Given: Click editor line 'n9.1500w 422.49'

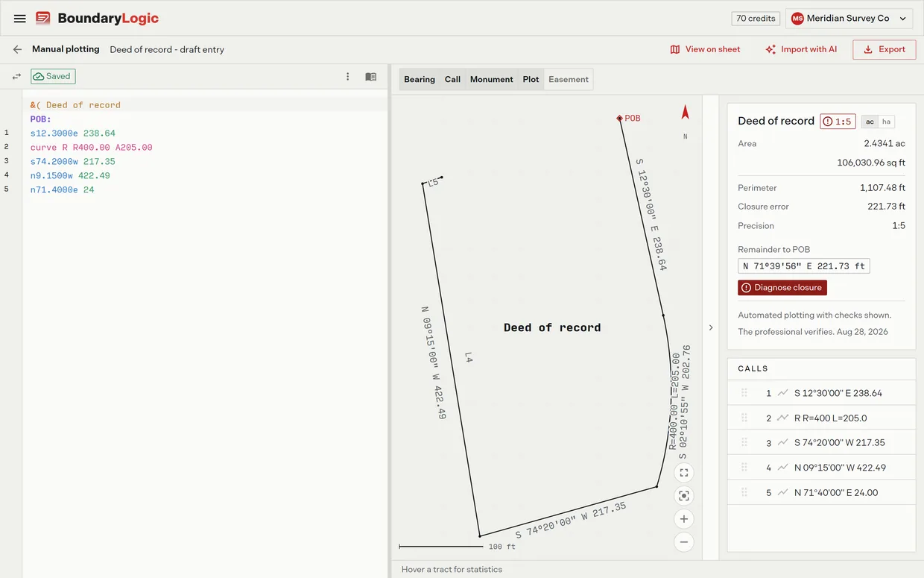Looking at the screenshot, I should click(x=70, y=176).
